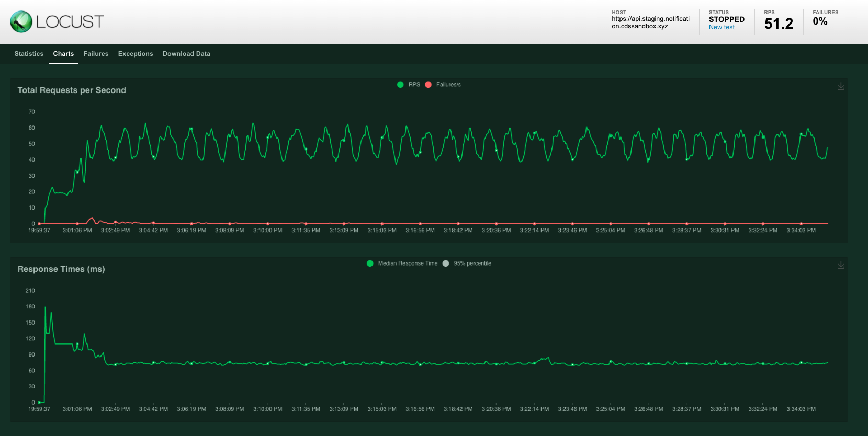868x436 pixels.
Task: Click the Locust logo icon
Action: (21, 21)
